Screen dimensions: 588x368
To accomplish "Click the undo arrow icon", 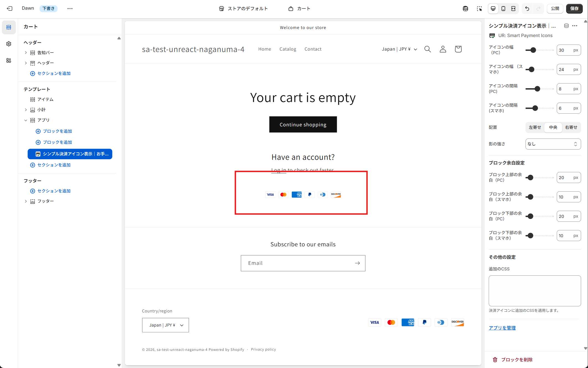I will (527, 9).
